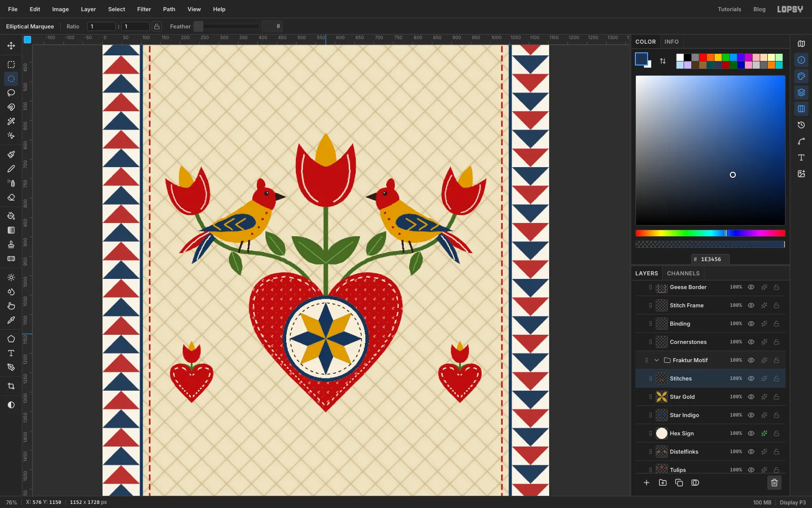The width and height of the screenshot is (812, 508).
Task: Open the Filter menu
Action: (144, 9)
